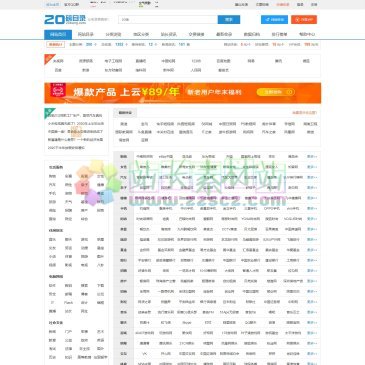This screenshot has width=365, height=365.
Task: Open the Skype site link
Action: (187, 323)
